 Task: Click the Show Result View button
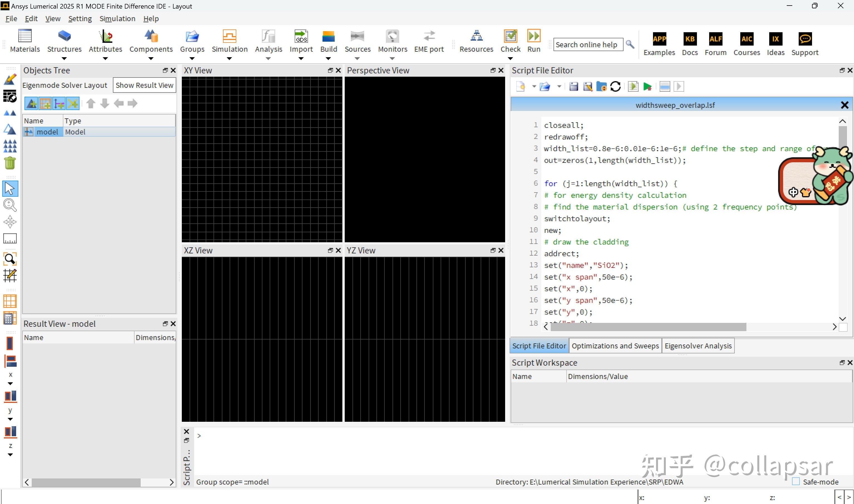tap(145, 85)
